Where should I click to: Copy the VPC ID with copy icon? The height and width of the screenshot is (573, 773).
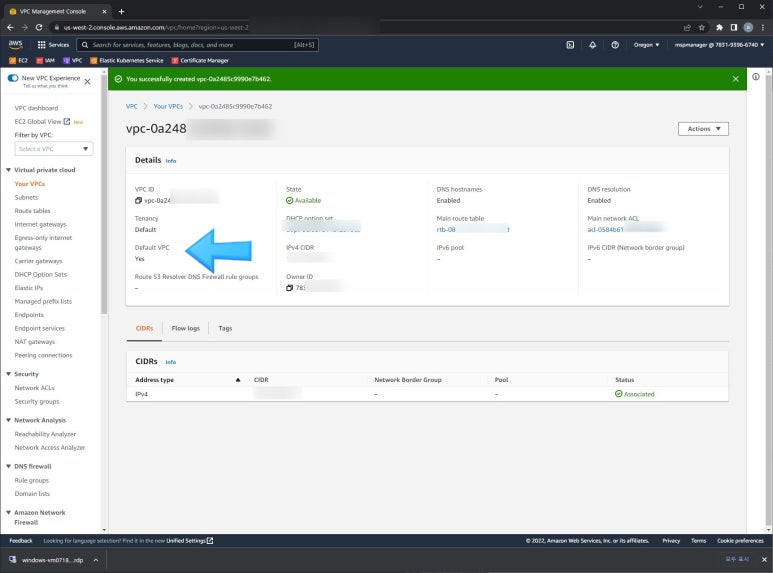pyautogui.click(x=139, y=200)
